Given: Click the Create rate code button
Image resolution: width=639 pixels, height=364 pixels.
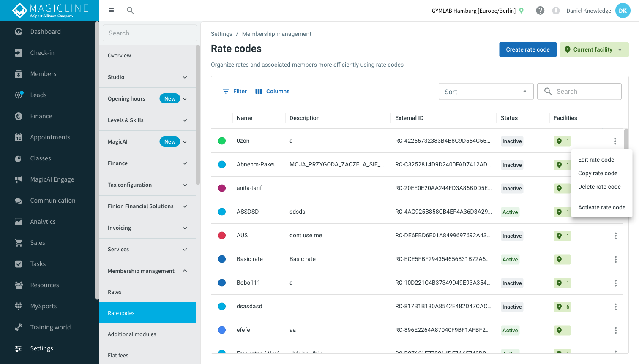Looking at the screenshot, I should coord(528,49).
